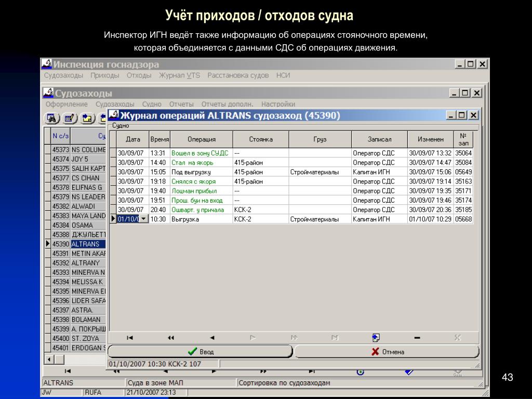Click the Изменен column header
The width and height of the screenshot is (532, 399).
pos(431,139)
